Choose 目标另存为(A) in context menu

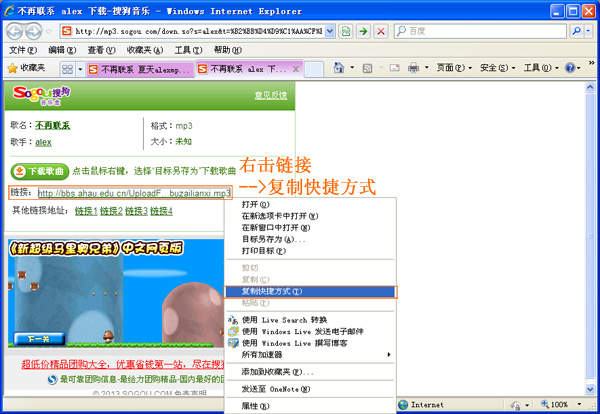pyautogui.click(x=309, y=239)
